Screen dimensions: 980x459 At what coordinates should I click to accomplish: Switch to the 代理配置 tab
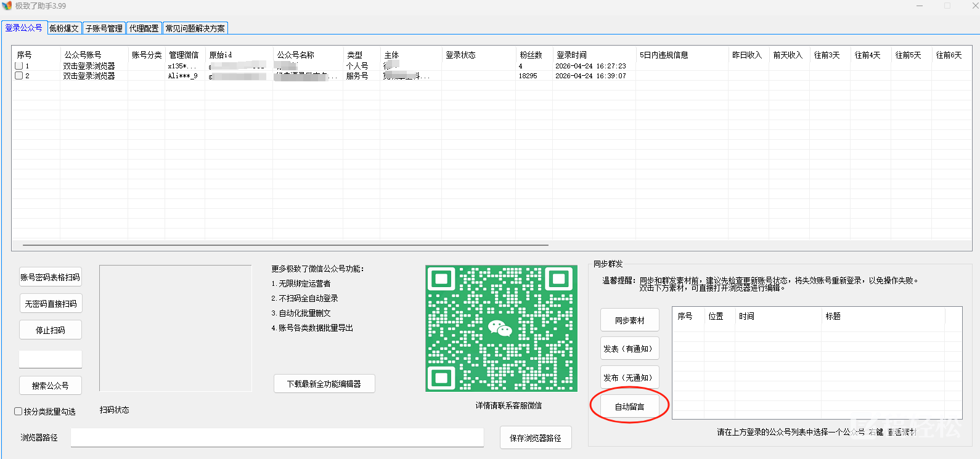click(144, 28)
